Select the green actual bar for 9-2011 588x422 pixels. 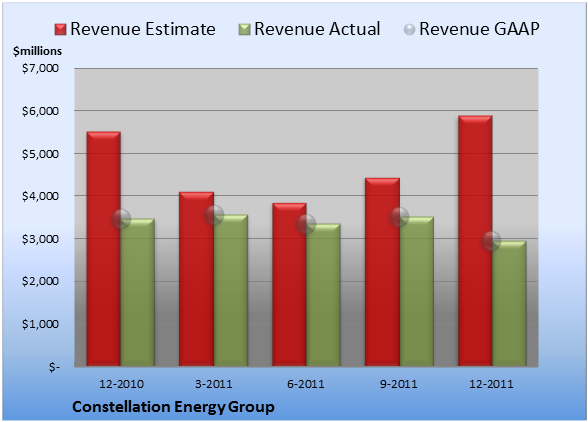click(417, 291)
